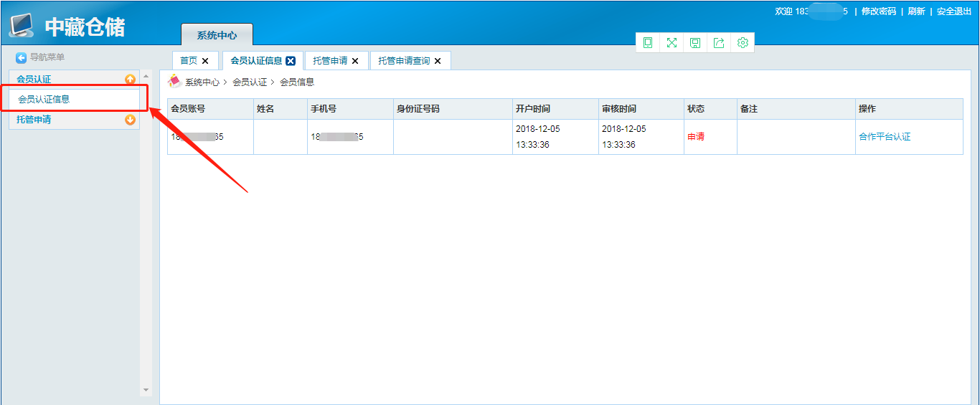Collapse the 会员认证 menu section

tap(130, 79)
